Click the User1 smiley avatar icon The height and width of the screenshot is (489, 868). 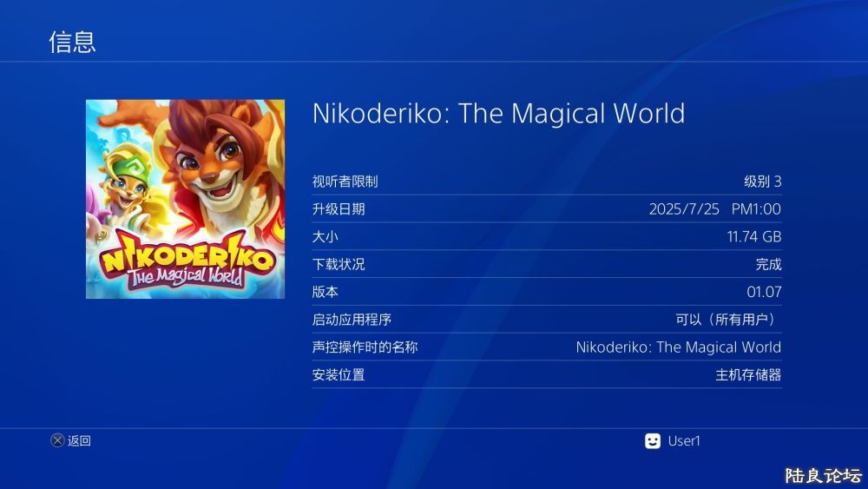(x=653, y=441)
